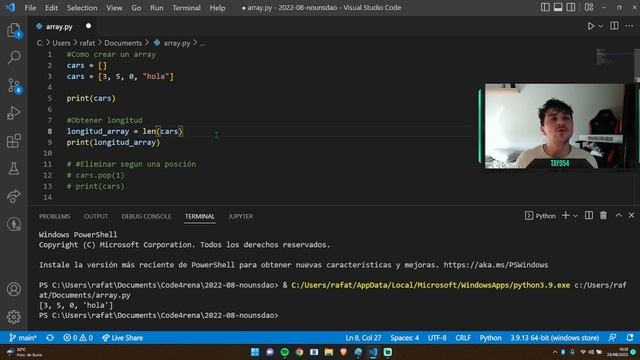Image resolution: width=640 pixels, height=360 pixels.
Task: Switch to the OUTPUT panel tab
Action: coord(96,216)
